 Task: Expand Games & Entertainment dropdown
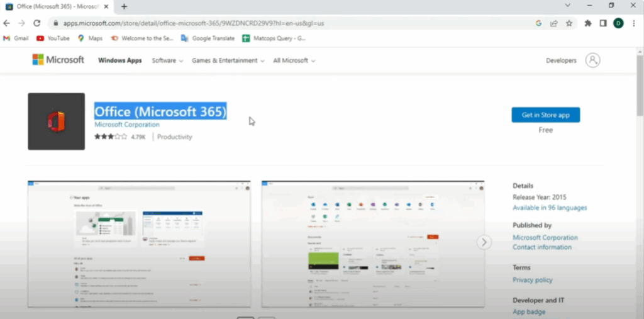click(228, 60)
